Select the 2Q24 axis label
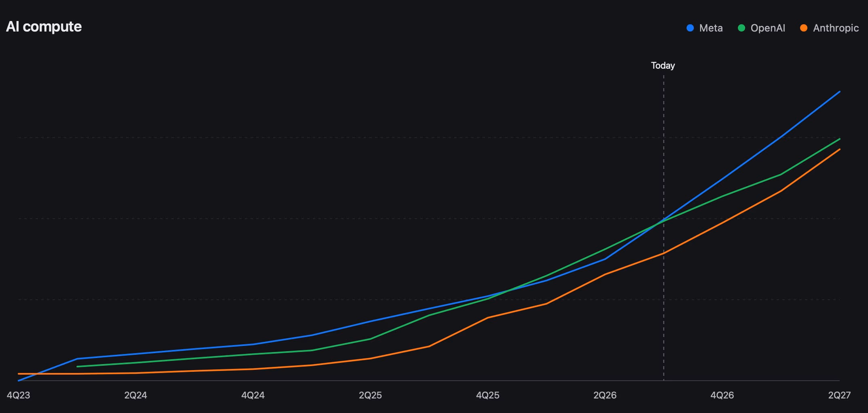 pyautogui.click(x=136, y=395)
